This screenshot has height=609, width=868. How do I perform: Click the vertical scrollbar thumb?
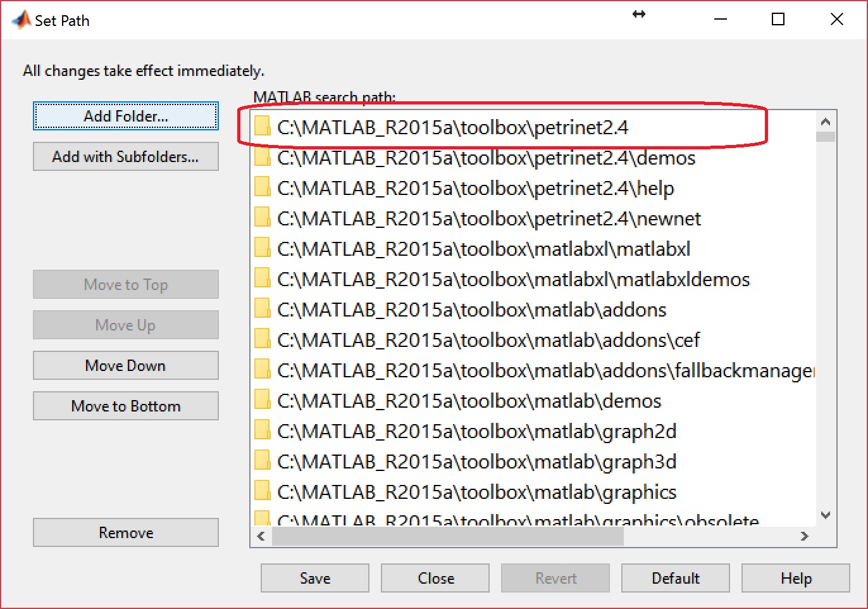(825, 136)
